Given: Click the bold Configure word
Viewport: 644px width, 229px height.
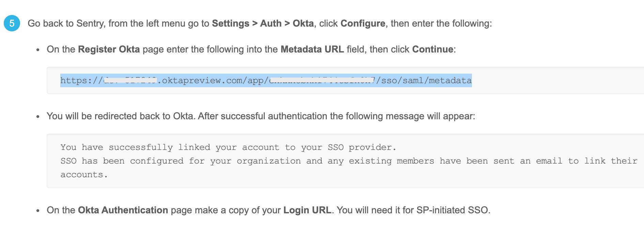Looking at the screenshot, I should (x=363, y=23).
